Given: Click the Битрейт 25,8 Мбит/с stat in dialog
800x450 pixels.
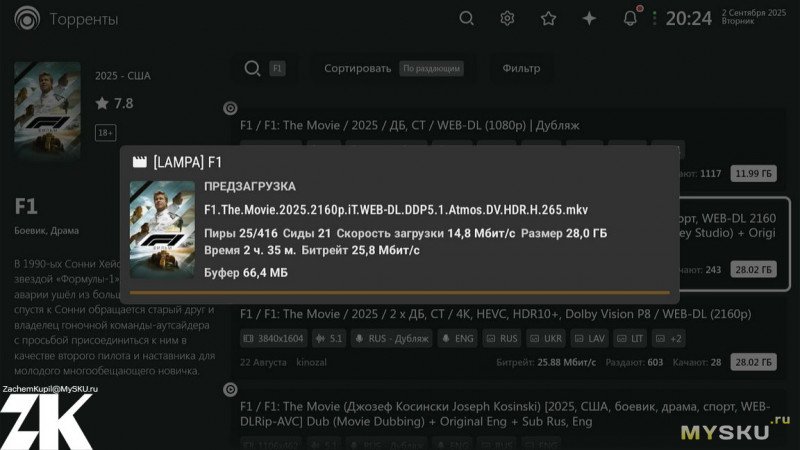Looking at the screenshot, I should point(361,250).
